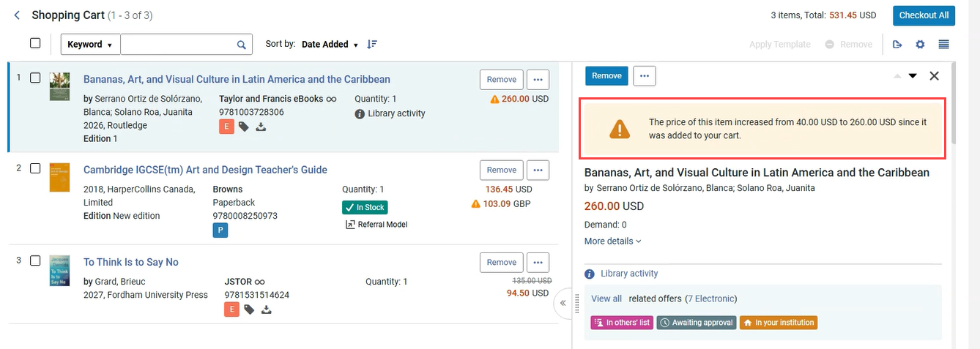This screenshot has height=349, width=980.
Task: Click the back arrow beside Shopping Cart
Action: click(x=17, y=15)
